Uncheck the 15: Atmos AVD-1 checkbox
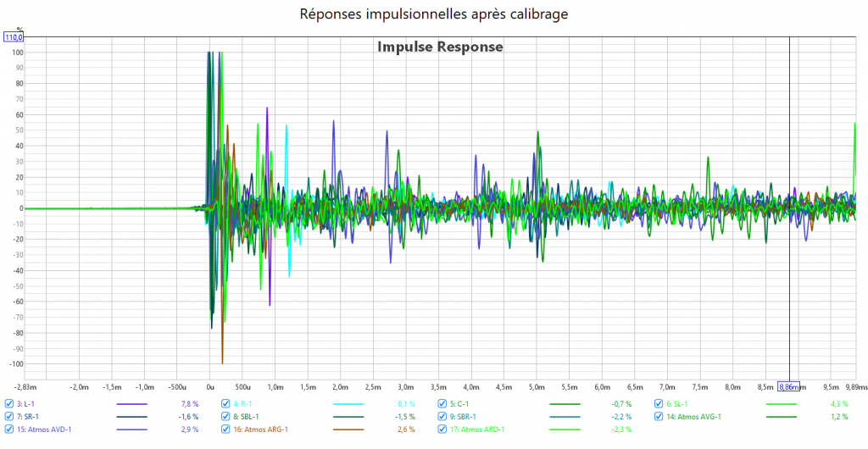Screen dimensions: 868x449 (x=9, y=430)
